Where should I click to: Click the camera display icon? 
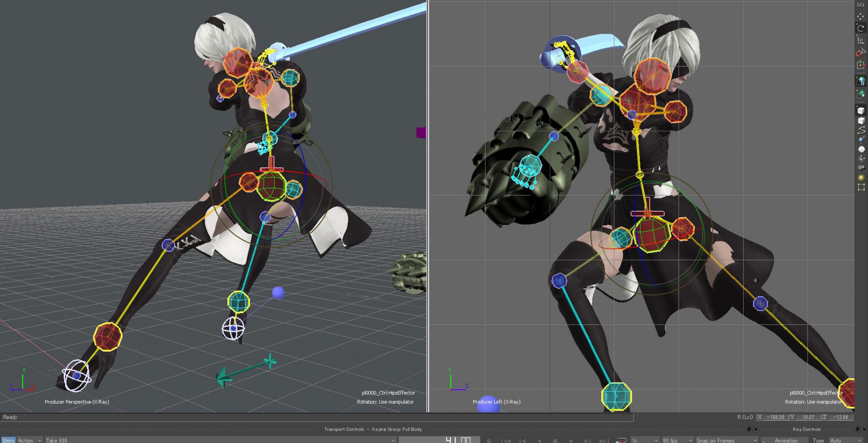click(861, 168)
